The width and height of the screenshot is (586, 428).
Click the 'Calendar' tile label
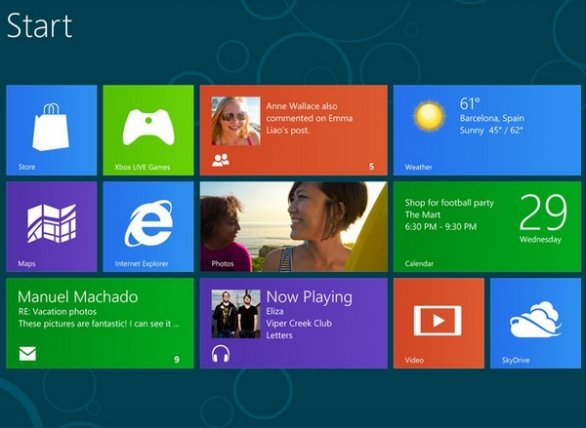419,264
